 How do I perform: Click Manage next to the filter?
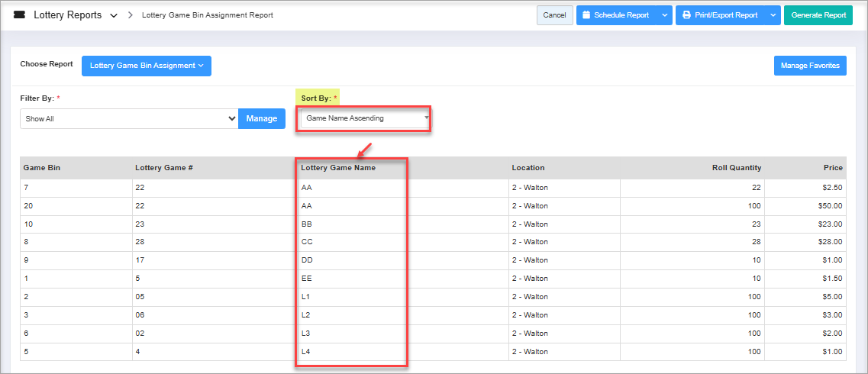point(262,119)
